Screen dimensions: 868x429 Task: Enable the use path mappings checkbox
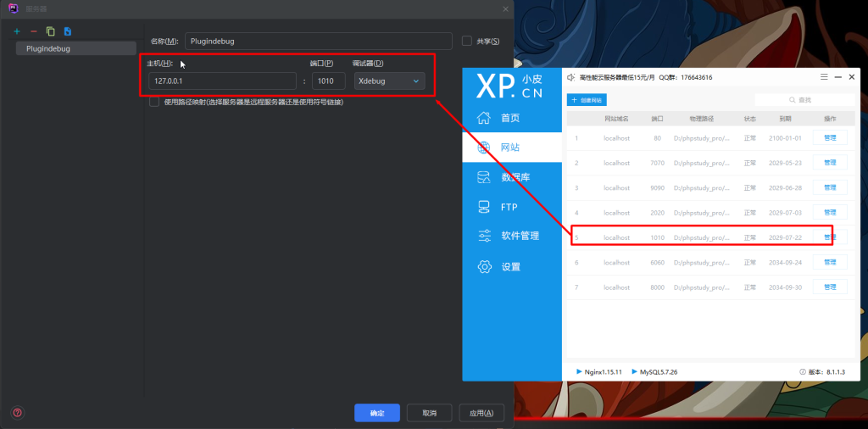coord(154,102)
